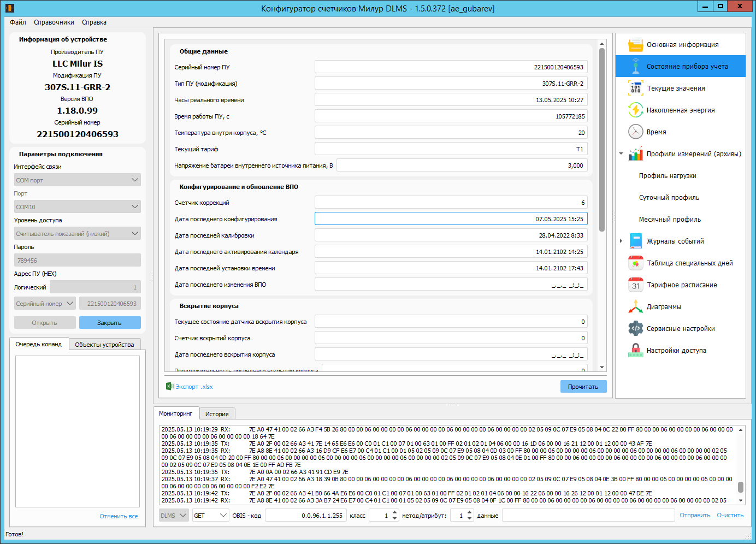Switch to the История tab
Image resolution: width=756 pixels, height=544 pixels.
pos(217,414)
